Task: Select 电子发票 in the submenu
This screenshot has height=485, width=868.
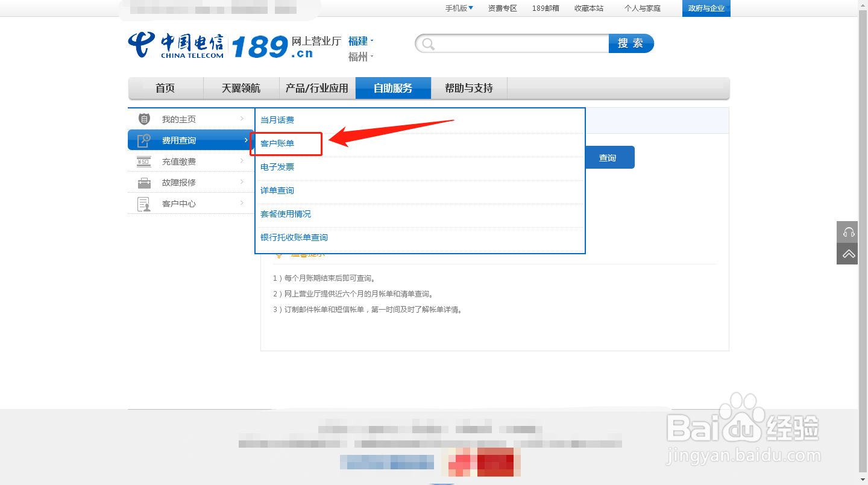Action: (277, 167)
